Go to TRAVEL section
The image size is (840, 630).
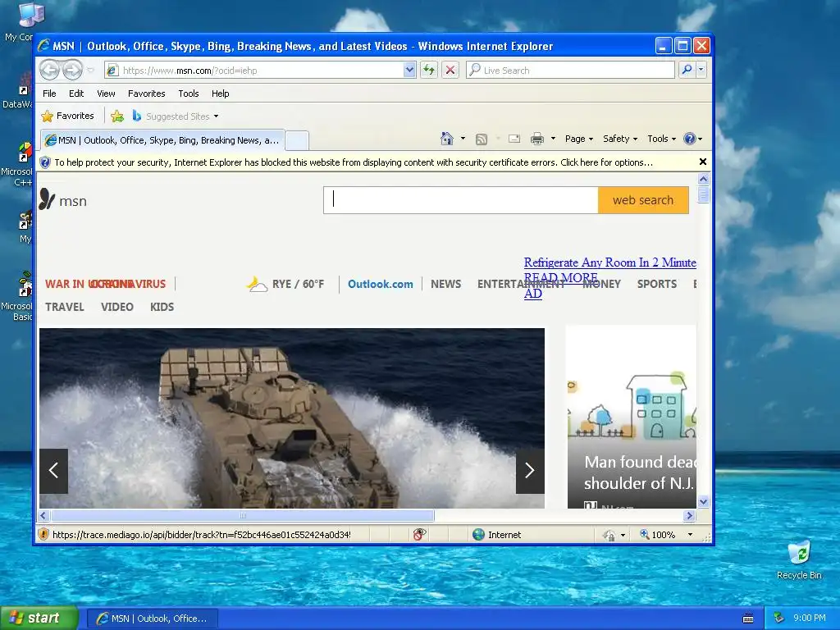click(x=64, y=307)
